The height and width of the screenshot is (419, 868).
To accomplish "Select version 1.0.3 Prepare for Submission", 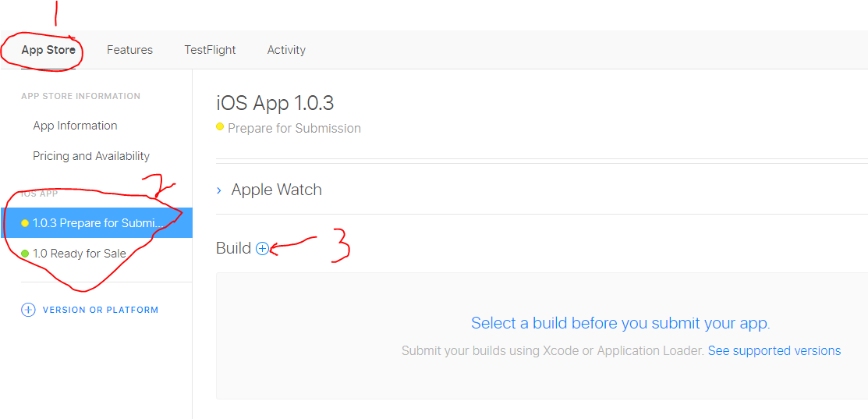I will (98, 223).
